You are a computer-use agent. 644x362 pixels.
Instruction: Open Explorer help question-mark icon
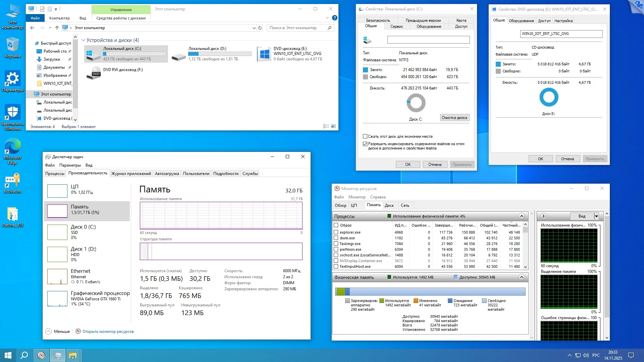(334, 18)
